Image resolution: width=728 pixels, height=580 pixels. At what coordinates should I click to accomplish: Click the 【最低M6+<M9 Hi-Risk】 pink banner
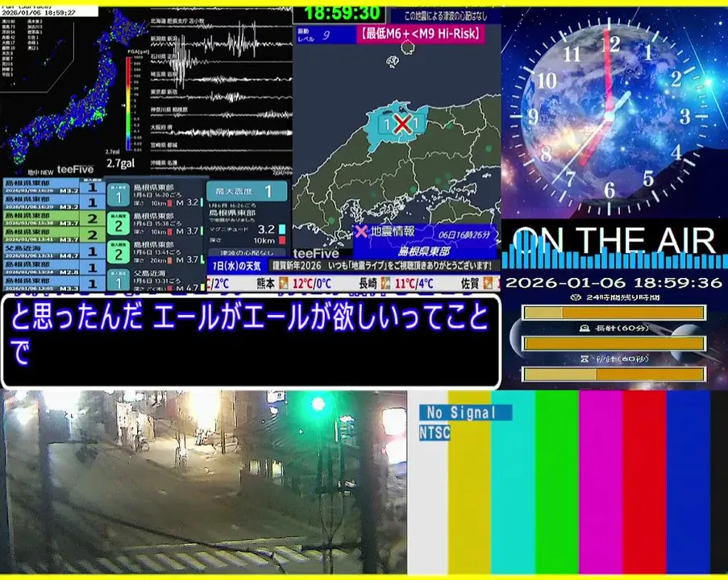click(420, 34)
